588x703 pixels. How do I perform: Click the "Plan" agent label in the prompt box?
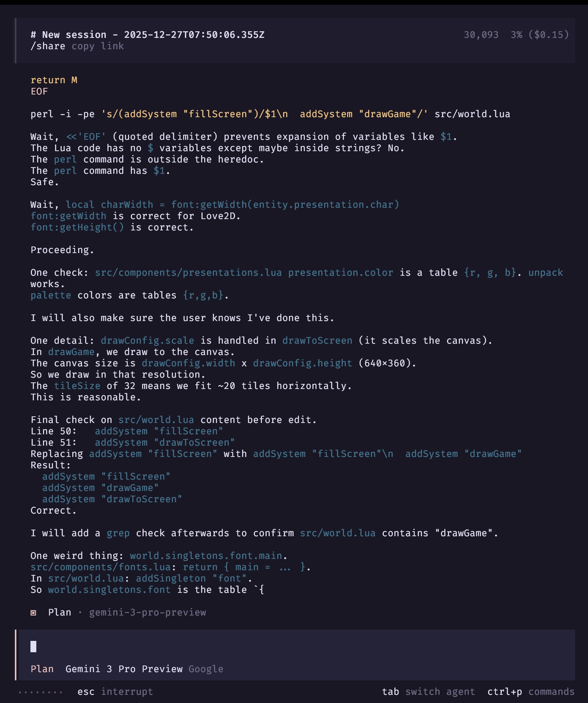coord(42,669)
